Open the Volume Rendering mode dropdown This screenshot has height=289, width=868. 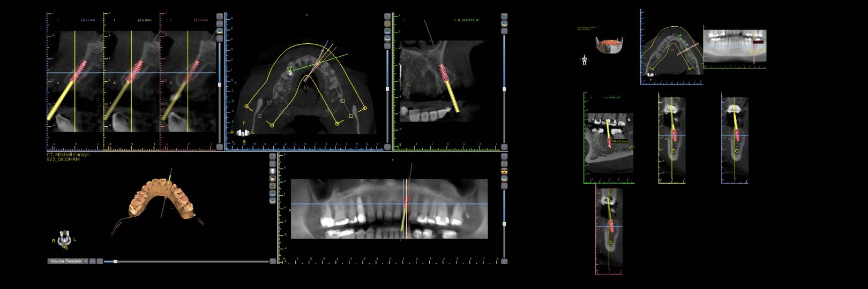68,261
